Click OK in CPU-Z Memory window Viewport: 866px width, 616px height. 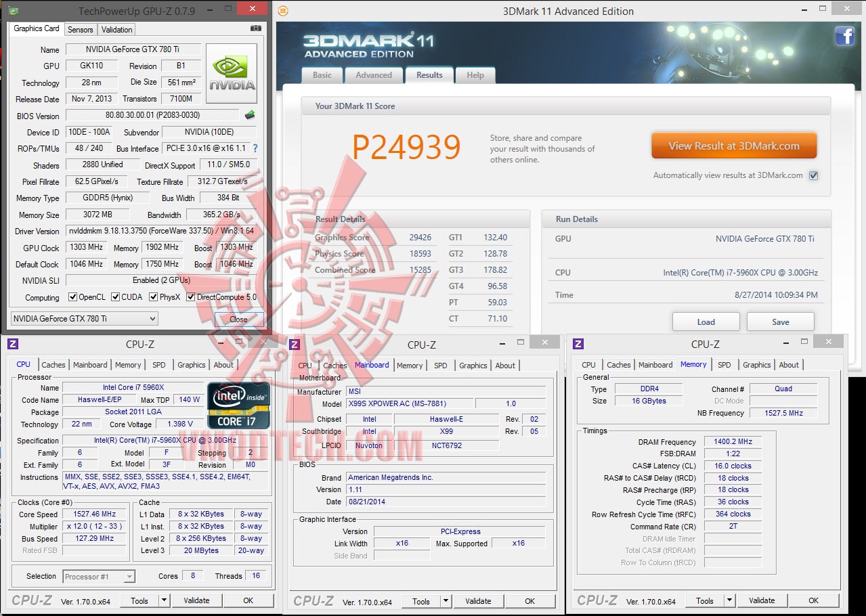[x=814, y=600]
